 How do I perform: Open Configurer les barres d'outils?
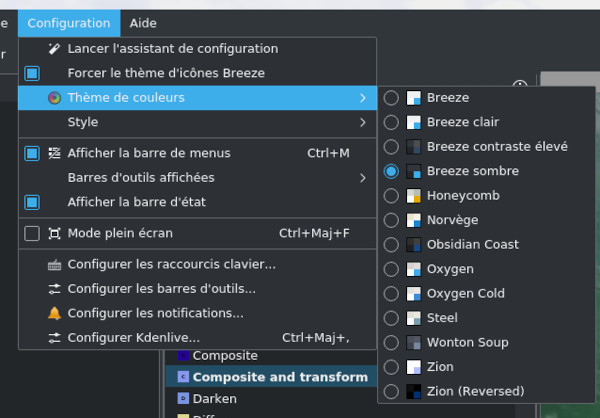197,289
